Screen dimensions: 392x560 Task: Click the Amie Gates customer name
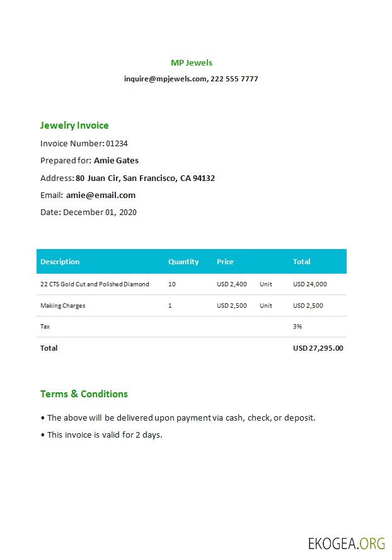click(116, 161)
